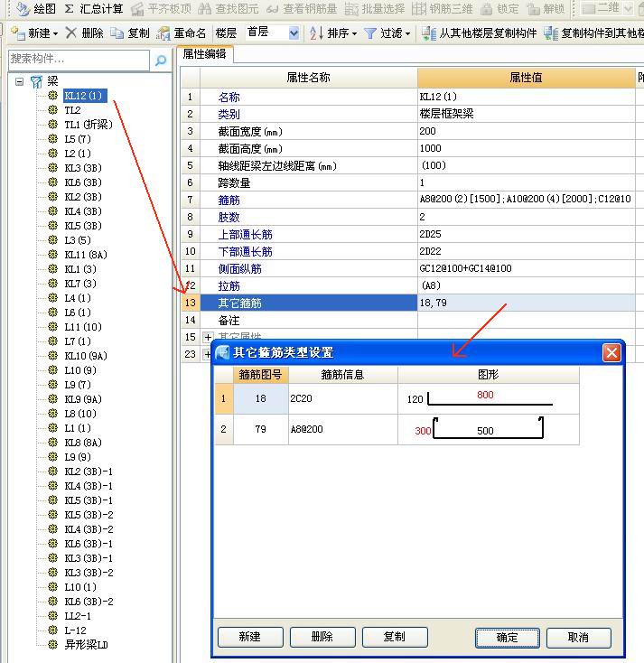Screen dimensions: 644x663
Task: Click 箍筋图号 cell 79
Action: [261, 429]
